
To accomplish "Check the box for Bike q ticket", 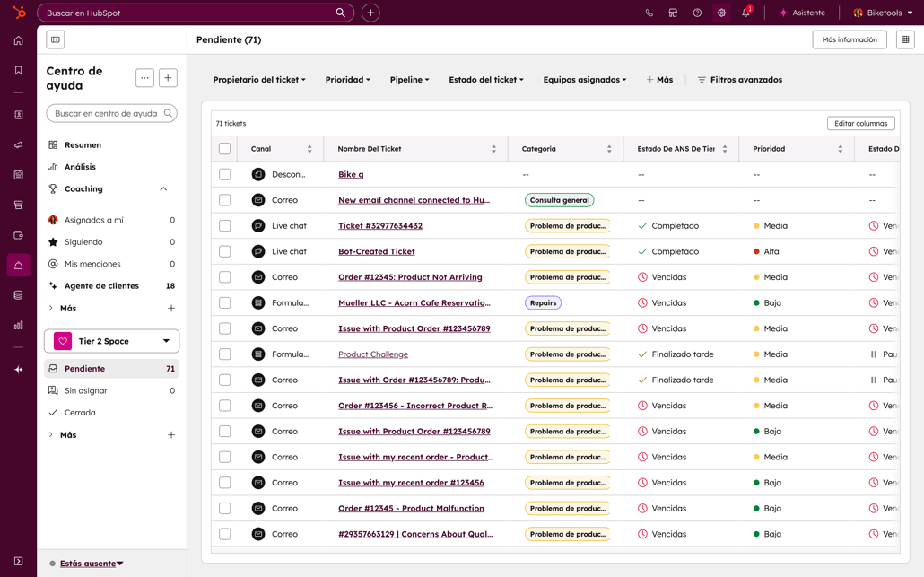I will point(224,175).
